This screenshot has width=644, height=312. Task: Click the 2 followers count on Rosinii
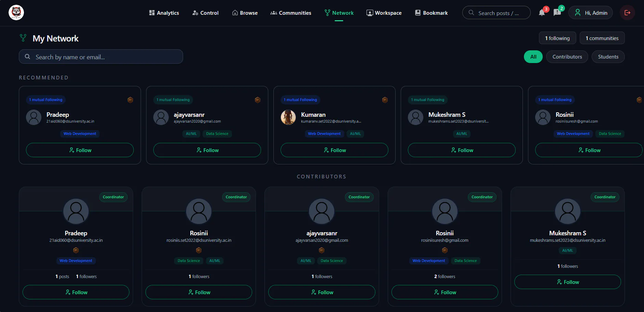click(x=445, y=276)
